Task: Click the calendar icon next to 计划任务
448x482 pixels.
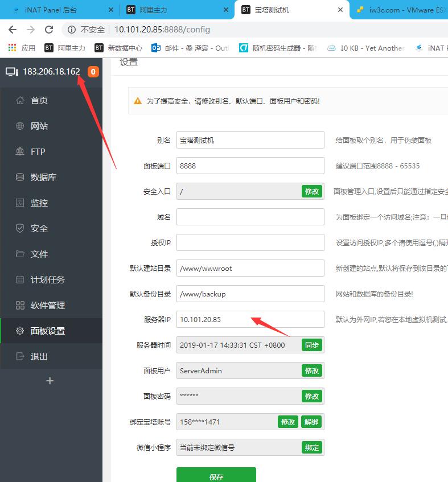Action: pyautogui.click(x=20, y=279)
